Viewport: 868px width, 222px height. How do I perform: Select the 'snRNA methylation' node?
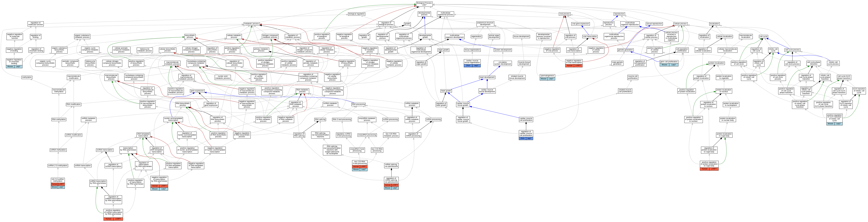click(58, 150)
